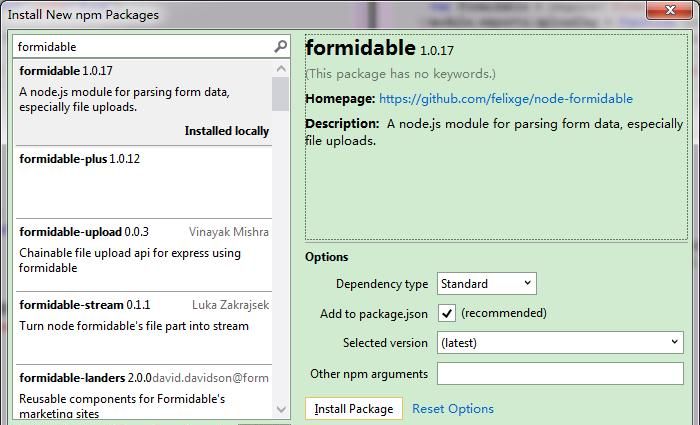700x425 pixels.
Task: Select the formidable-landers 2.0.0 result
Action: pos(144,393)
